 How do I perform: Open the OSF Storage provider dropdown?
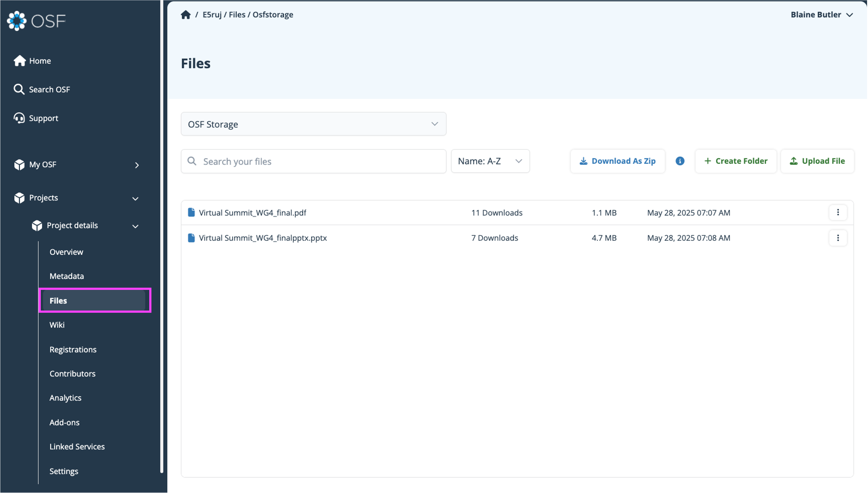pyautogui.click(x=313, y=124)
